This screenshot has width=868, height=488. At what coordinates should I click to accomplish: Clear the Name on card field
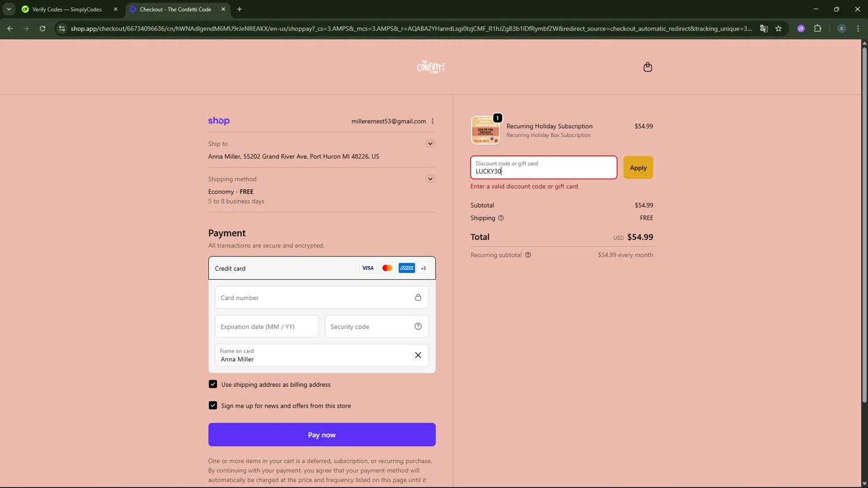point(418,356)
